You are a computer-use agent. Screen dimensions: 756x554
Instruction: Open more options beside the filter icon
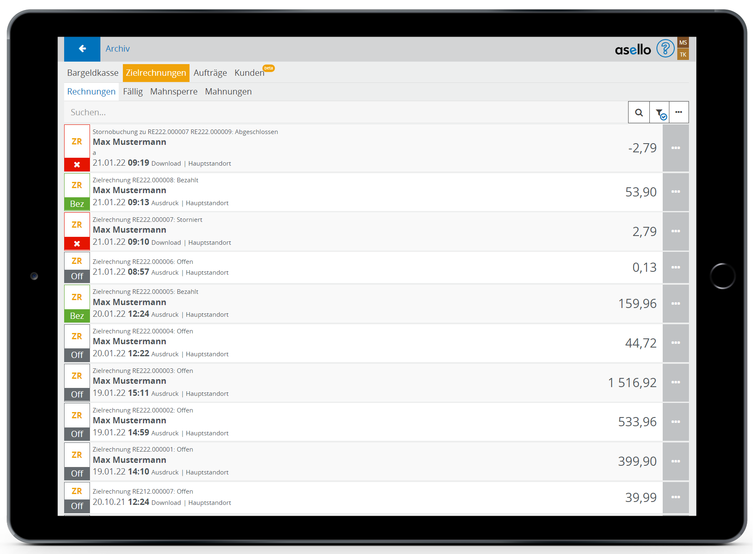(x=679, y=112)
